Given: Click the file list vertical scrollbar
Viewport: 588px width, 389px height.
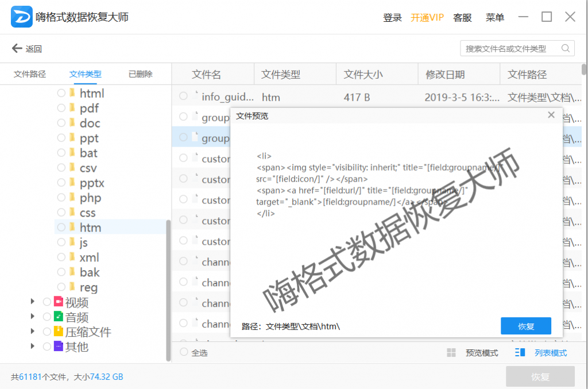Looking at the screenshot, I should (x=583, y=70).
